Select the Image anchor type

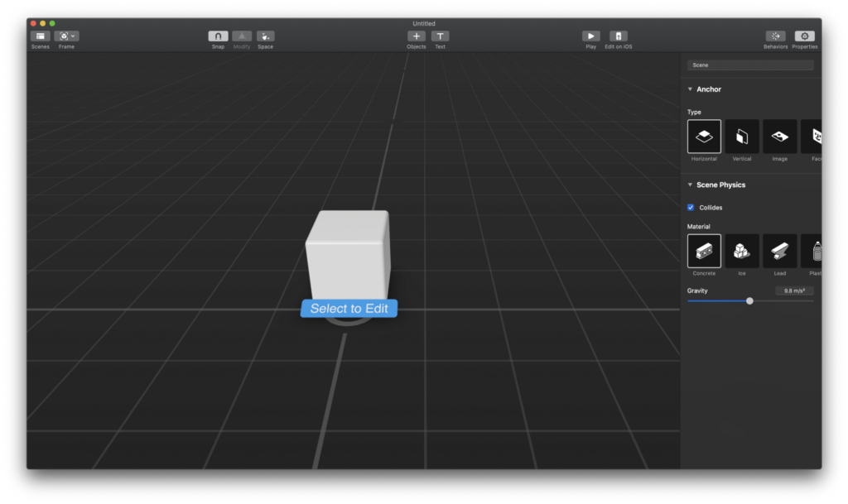[780, 137]
